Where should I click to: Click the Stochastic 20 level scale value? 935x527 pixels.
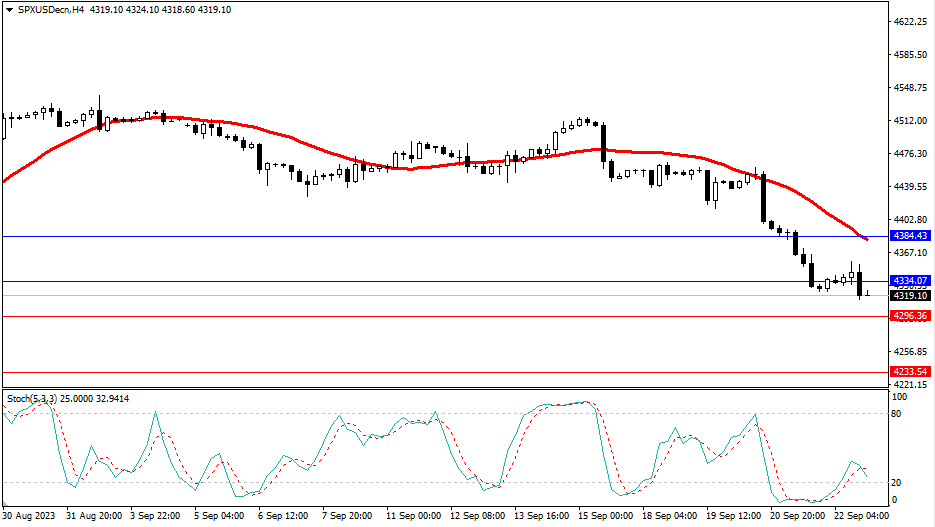(897, 483)
